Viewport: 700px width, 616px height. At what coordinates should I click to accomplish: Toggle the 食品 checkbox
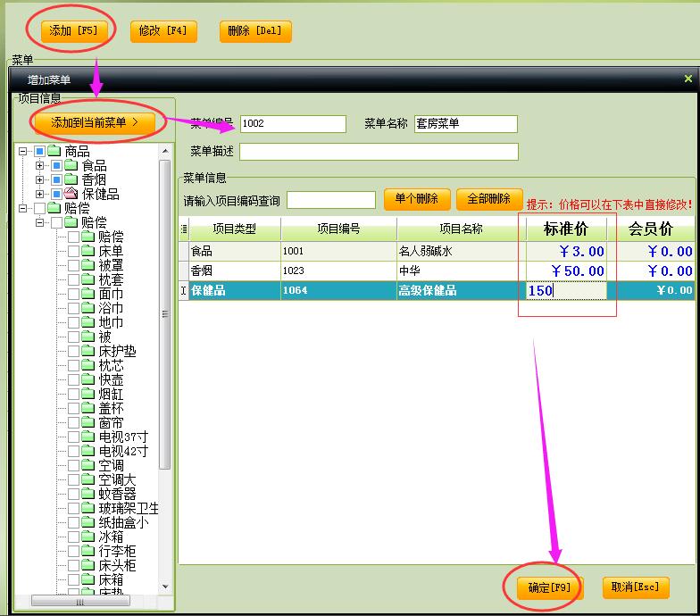57,166
